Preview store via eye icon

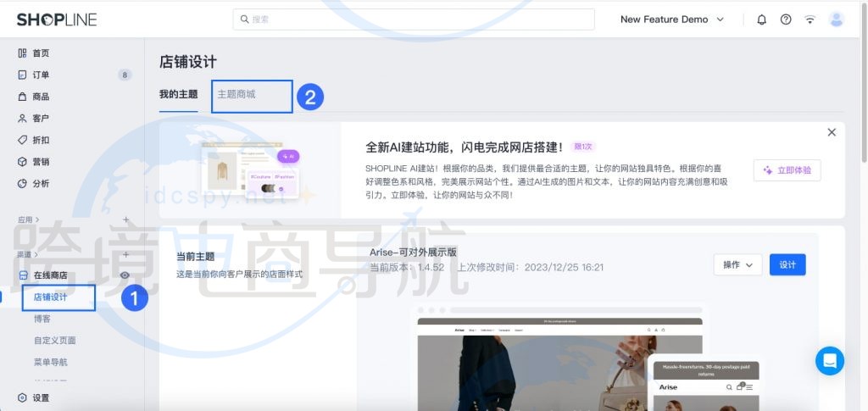[125, 275]
